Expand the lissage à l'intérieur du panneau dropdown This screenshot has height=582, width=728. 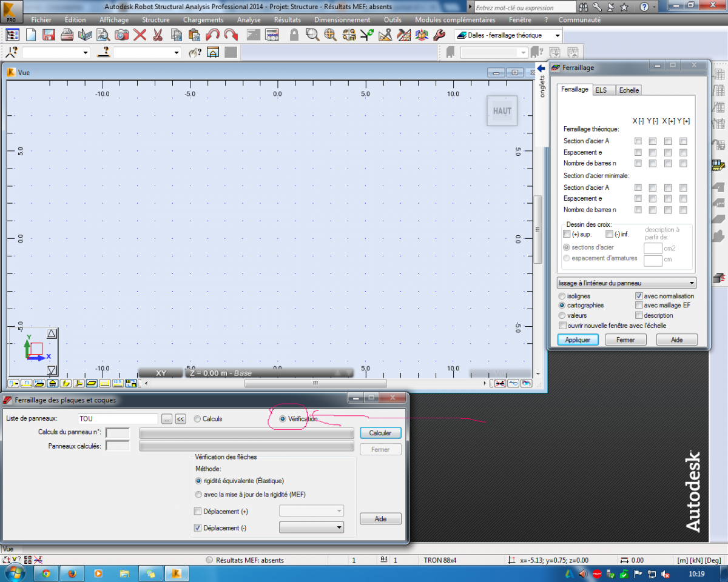point(627,283)
